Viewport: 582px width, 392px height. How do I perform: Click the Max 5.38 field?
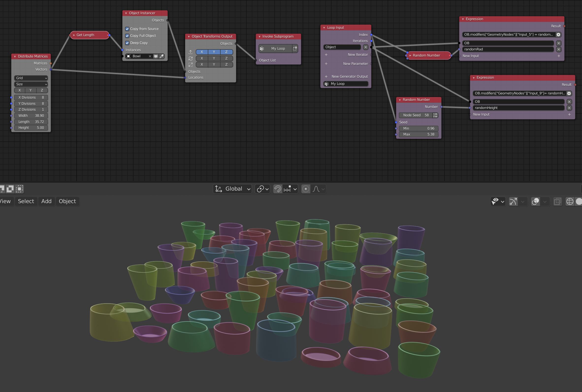419,135
